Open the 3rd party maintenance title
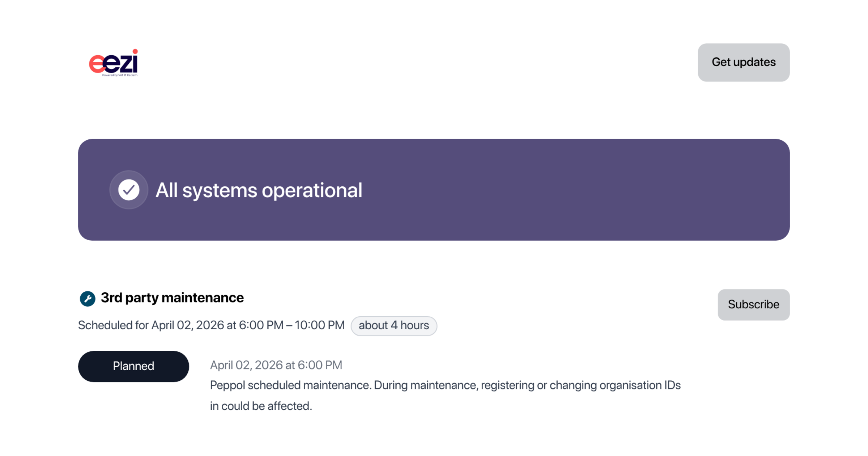Image resolution: width=868 pixels, height=456 pixels. coord(172,298)
